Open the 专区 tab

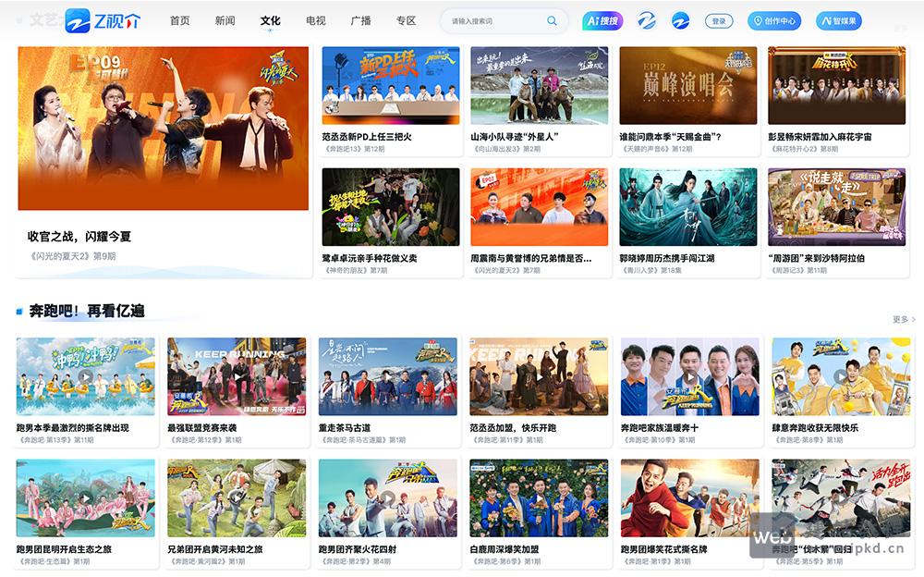point(406,20)
